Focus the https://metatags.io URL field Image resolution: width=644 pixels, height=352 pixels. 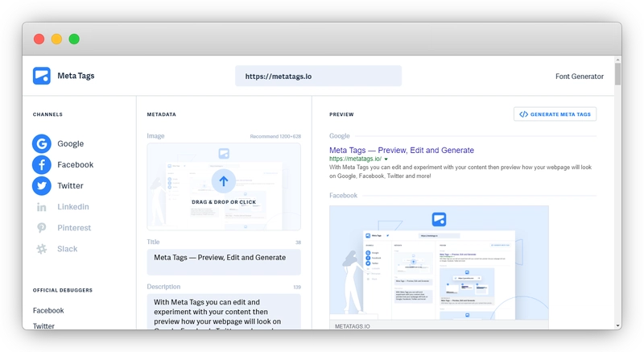(x=318, y=76)
